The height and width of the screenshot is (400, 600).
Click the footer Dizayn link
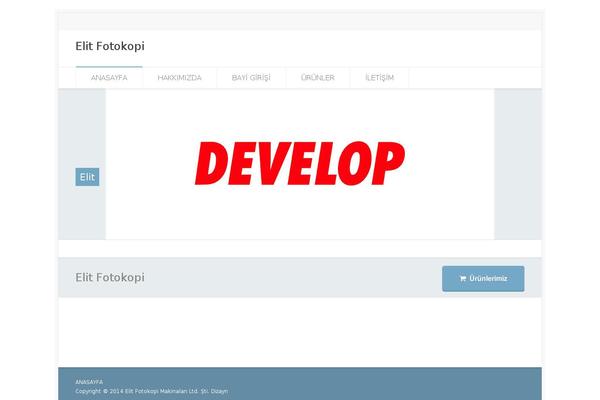coord(219,391)
